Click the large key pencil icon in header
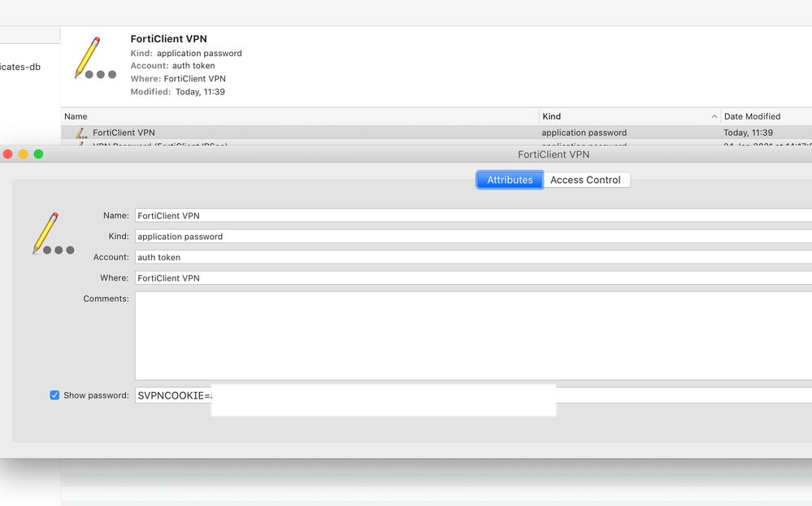 pos(95,58)
